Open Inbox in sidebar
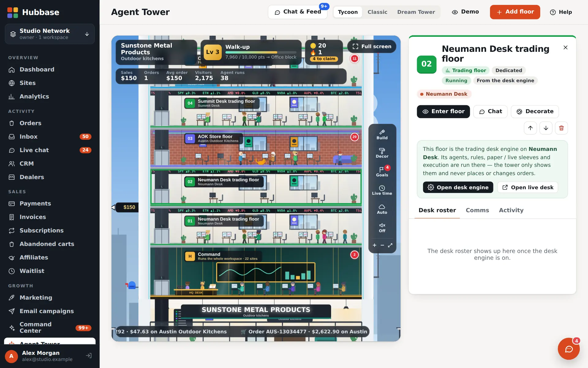Screen dimensions: 588x368 [50, 136]
